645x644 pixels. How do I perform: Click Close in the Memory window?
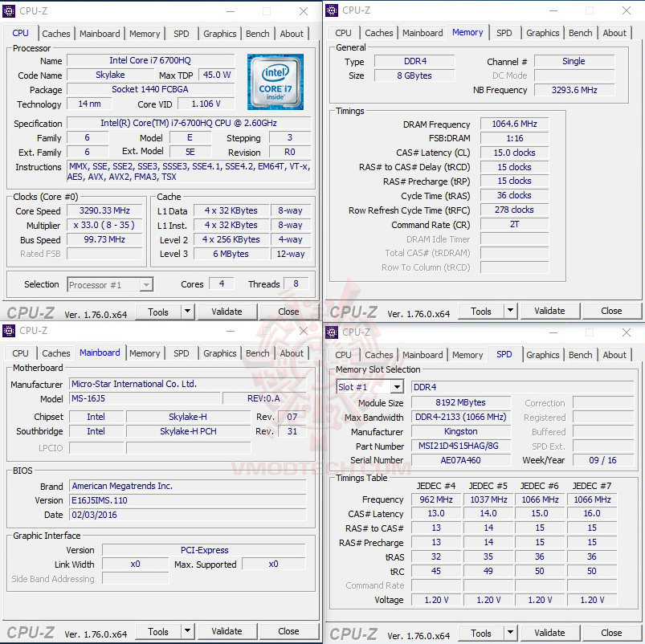[611, 311]
